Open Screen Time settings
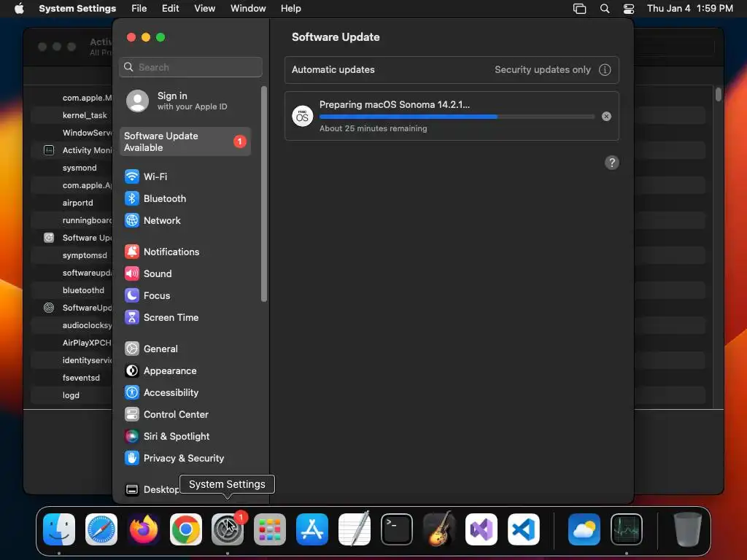Screen dimensions: 747x560 coord(186,318)
